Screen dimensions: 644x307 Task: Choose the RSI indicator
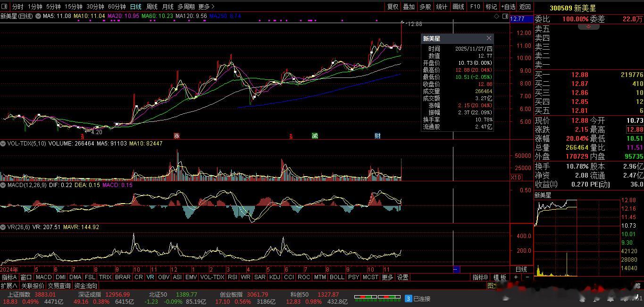tap(232, 277)
